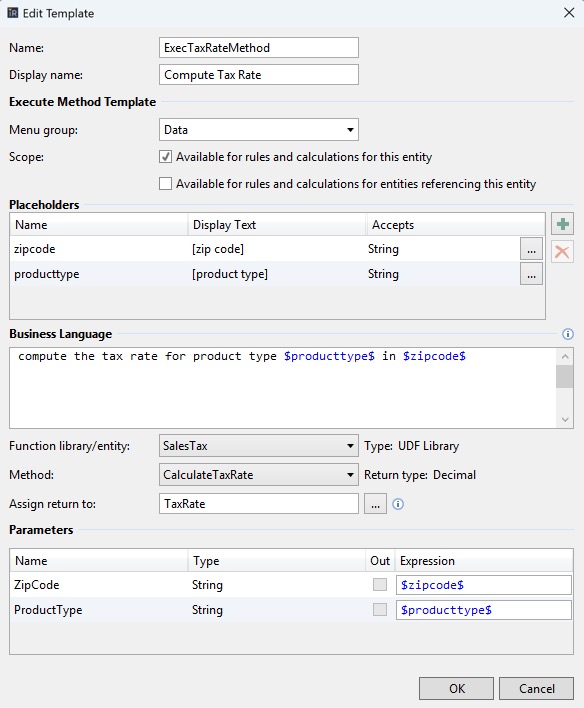Open ellipsis editor for producttype placeholder
This screenshot has height=708, width=584.
click(x=531, y=274)
